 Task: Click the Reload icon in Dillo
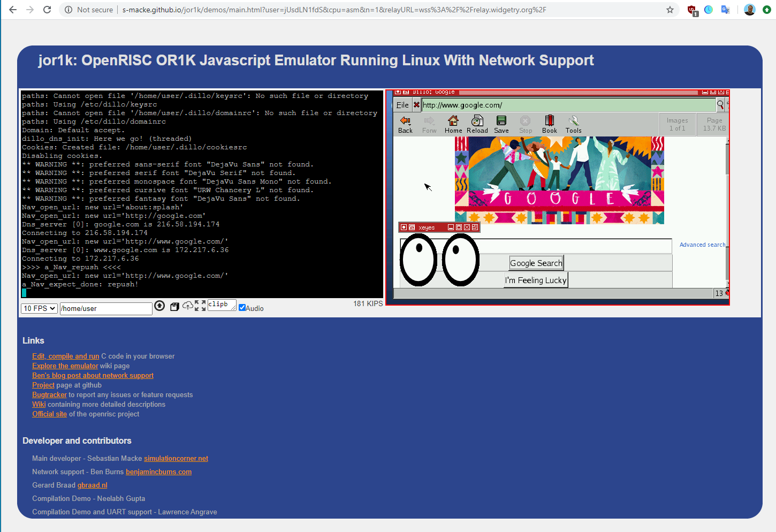coord(477,124)
